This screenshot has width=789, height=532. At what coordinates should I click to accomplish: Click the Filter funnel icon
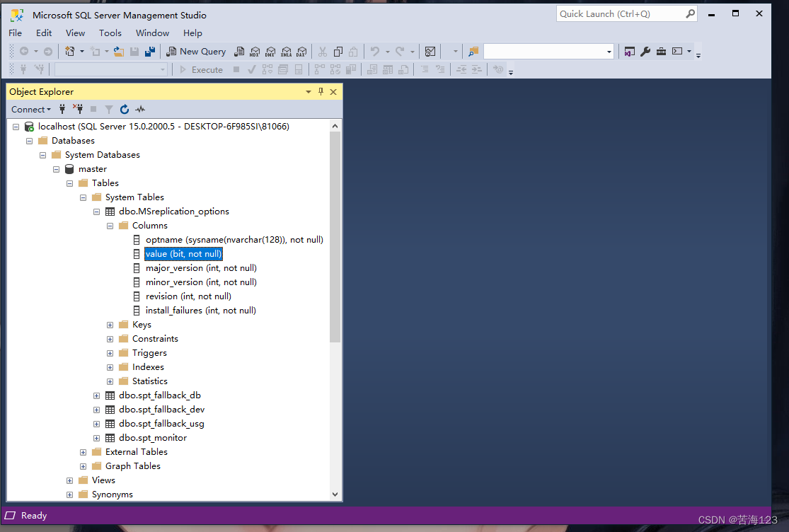(x=109, y=109)
